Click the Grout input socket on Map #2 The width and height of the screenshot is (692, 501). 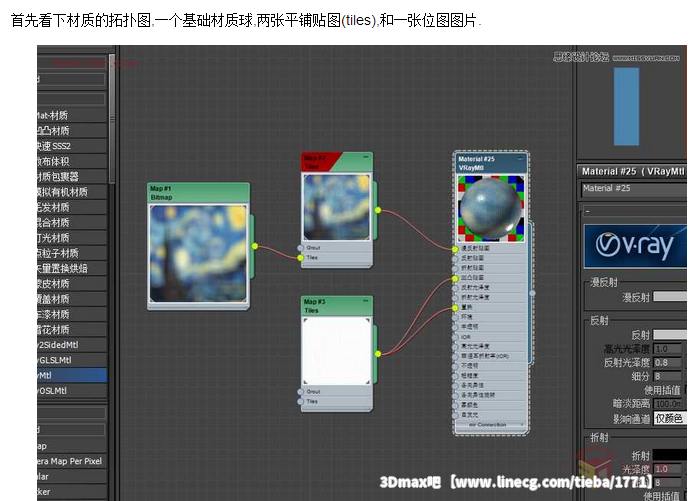pos(301,248)
